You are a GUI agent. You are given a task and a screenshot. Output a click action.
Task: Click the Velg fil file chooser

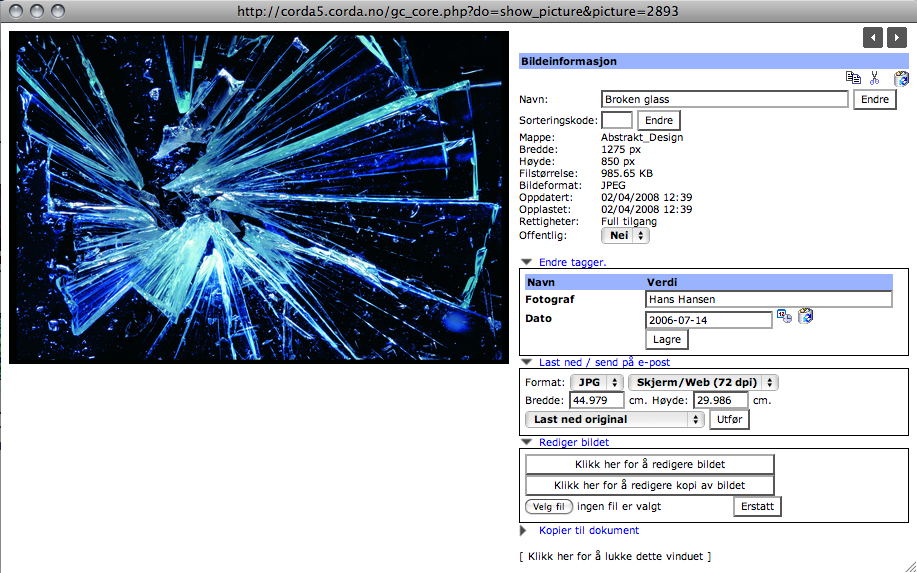(549, 507)
